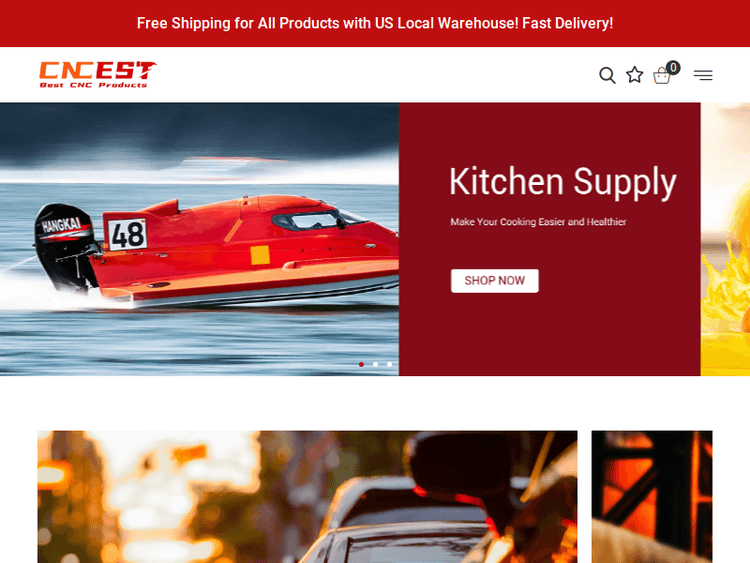Click the Free Shipping announcement banner
This screenshot has width=750, height=563.
coord(375,23)
